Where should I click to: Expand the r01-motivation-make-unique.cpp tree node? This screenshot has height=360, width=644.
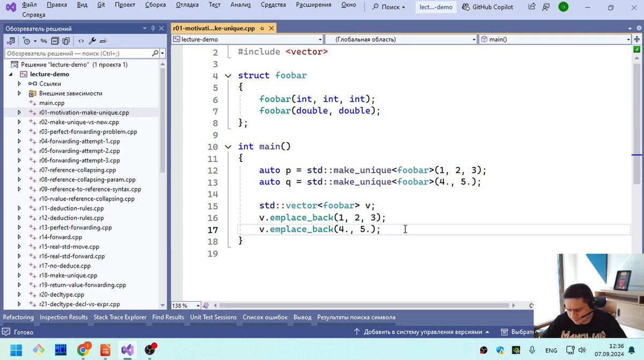19,113
